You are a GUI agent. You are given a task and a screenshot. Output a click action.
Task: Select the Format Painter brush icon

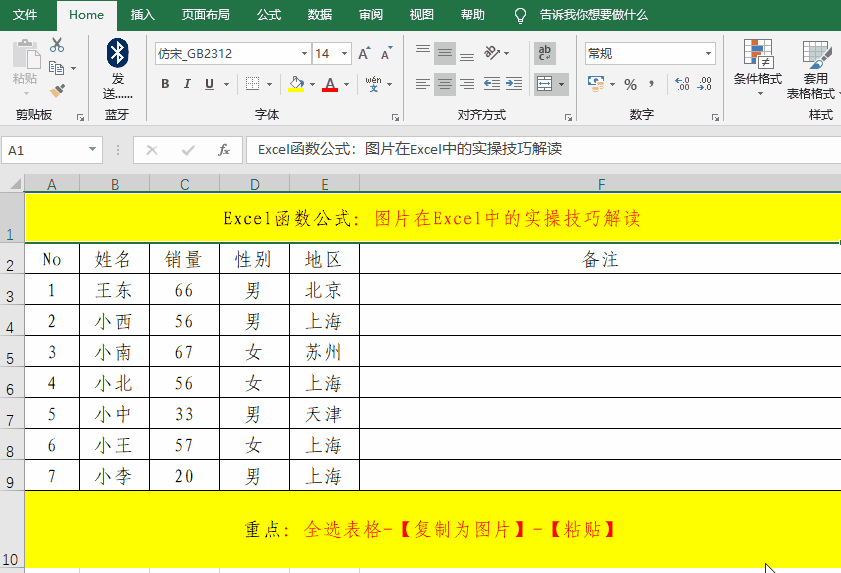pyautogui.click(x=57, y=91)
